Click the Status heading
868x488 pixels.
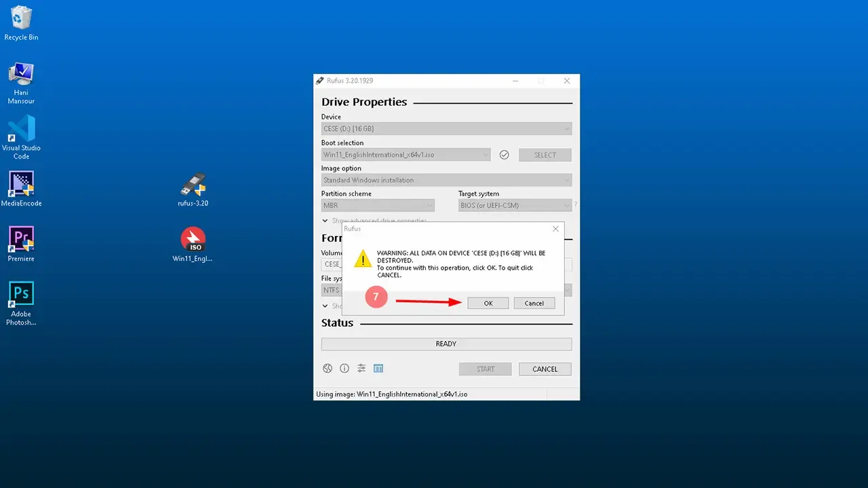[337, 323]
